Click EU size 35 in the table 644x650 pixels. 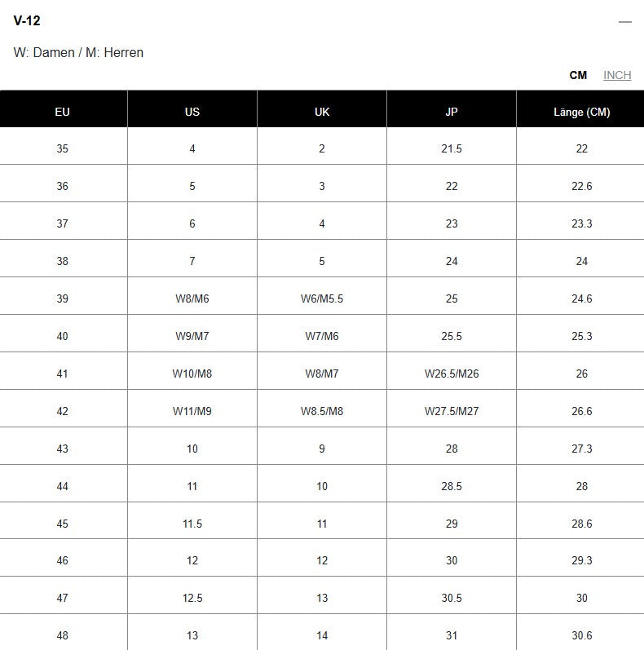[63, 148]
